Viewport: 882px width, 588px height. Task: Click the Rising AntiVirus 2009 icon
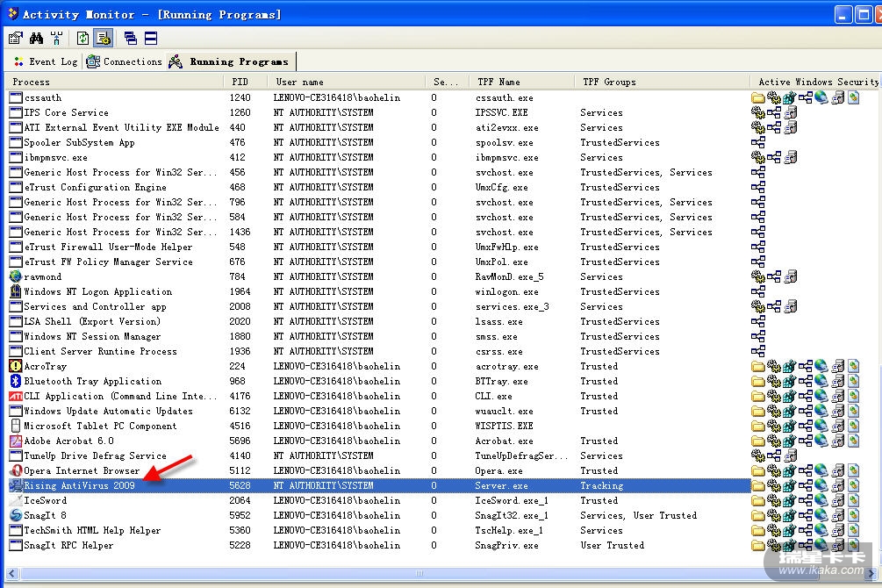tap(16, 485)
